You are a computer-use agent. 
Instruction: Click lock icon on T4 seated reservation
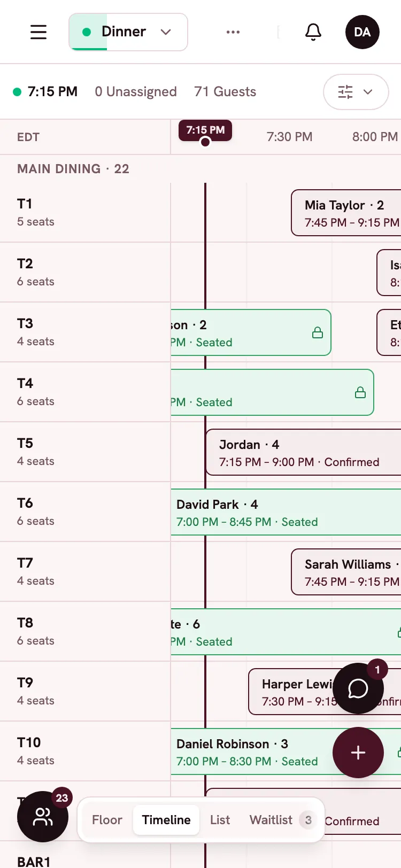coord(360,392)
